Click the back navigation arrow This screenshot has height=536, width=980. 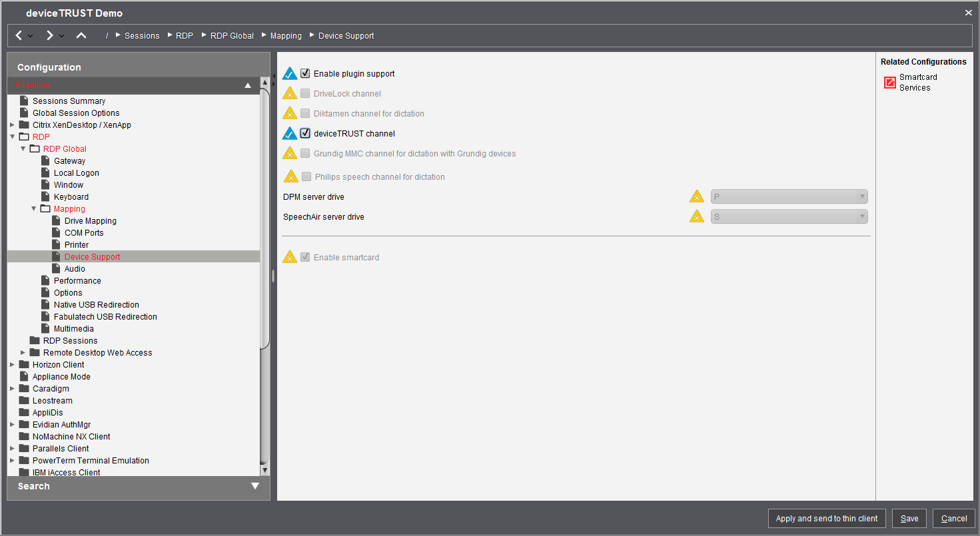(x=18, y=35)
